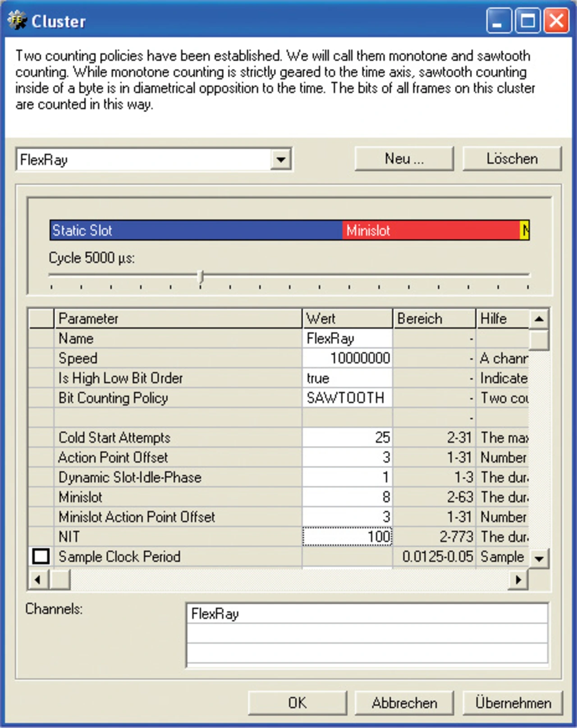Minimize the Cluster dialog window
The image size is (577, 728).
pos(499,21)
